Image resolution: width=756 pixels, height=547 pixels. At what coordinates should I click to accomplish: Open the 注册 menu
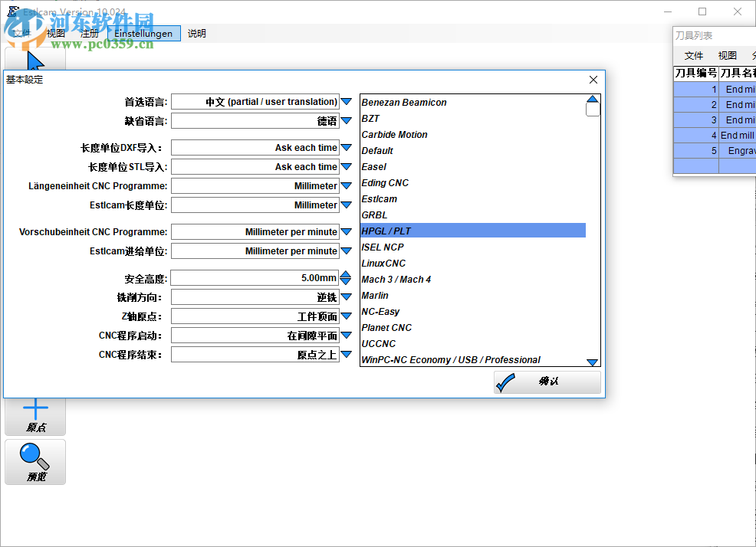coord(89,33)
